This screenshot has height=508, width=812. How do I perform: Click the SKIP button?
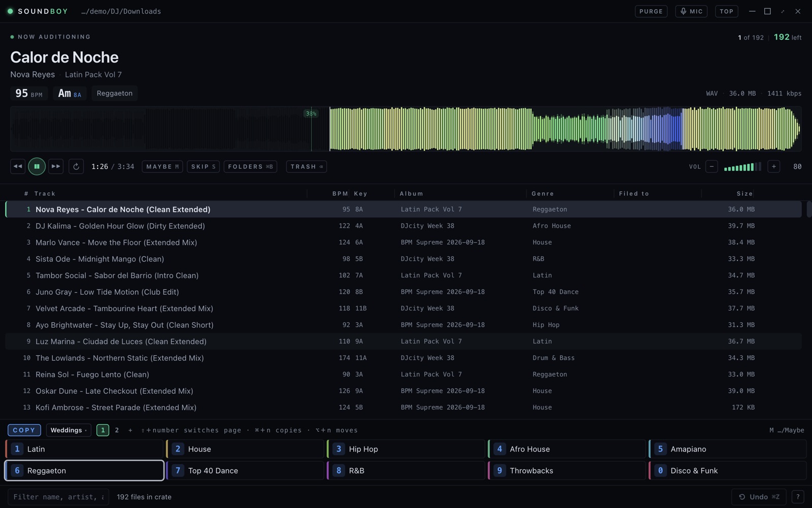(x=203, y=167)
